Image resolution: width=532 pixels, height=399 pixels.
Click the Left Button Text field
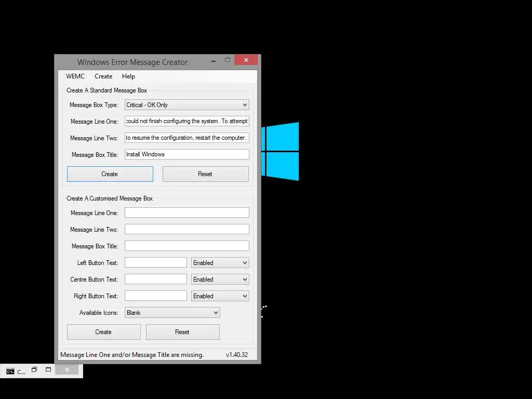(155, 262)
